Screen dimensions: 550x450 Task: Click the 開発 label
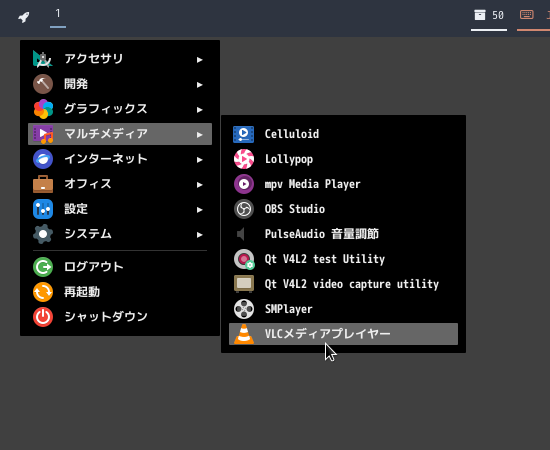coord(76,84)
